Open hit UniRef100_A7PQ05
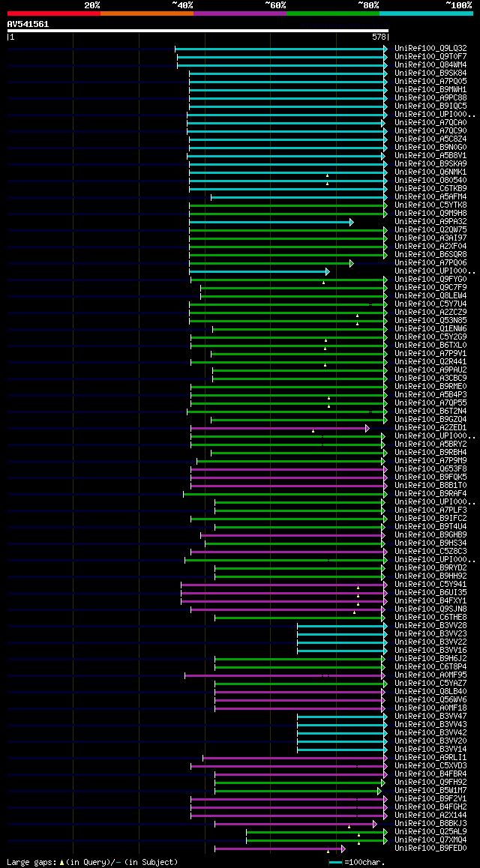This screenshot has width=480, height=868. pyautogui.click(x=430, y=82)
